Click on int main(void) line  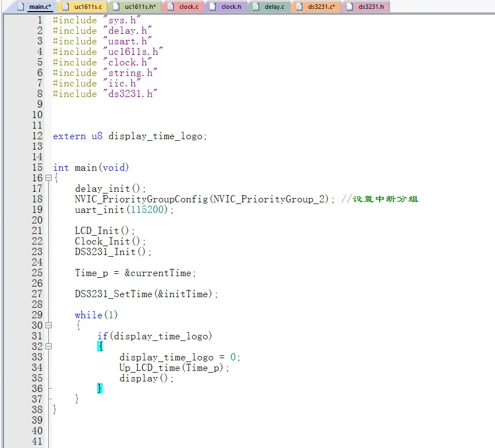pyautogui.click(x=91, y=167)
